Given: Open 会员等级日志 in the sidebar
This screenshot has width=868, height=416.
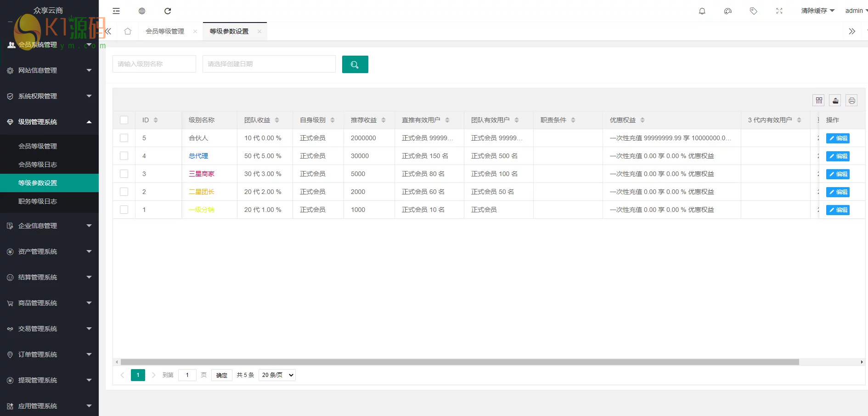Looking at the screenshot, I should click(x=38, y=165).
